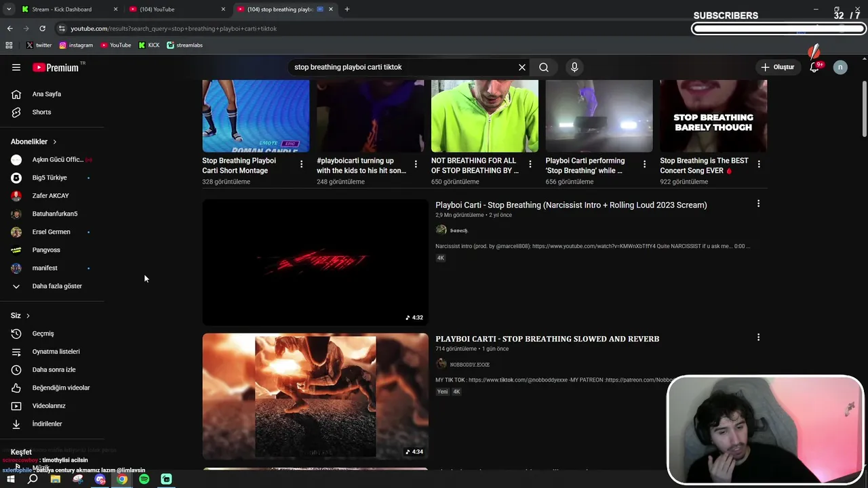Open Ersel Germen channel
This screenshot has width=868, height=488.
(x=52, y=232)
